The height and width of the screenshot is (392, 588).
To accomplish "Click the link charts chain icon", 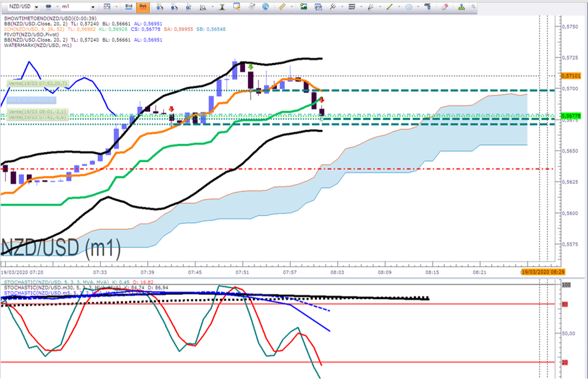I will [x=49, y=7].
